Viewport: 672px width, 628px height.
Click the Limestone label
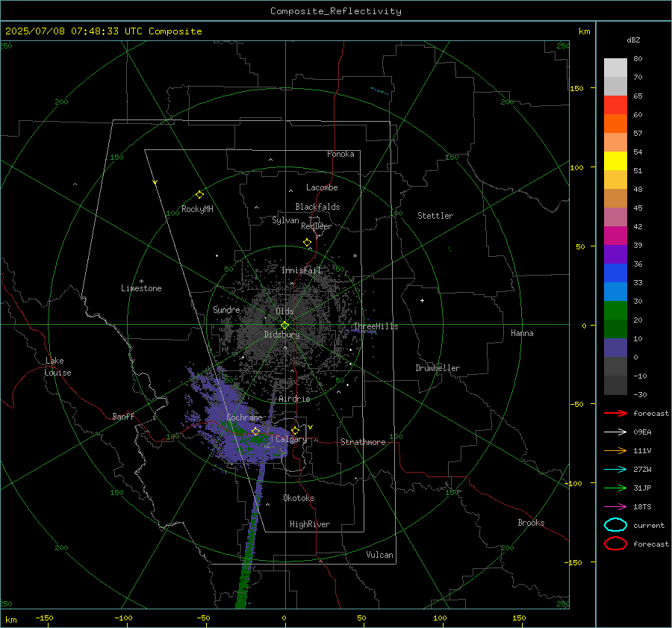(x=141, y=288)
